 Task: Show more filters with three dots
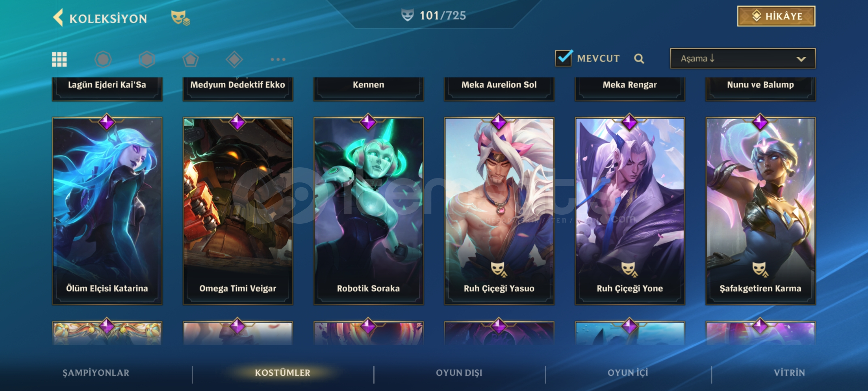point(278,59)
